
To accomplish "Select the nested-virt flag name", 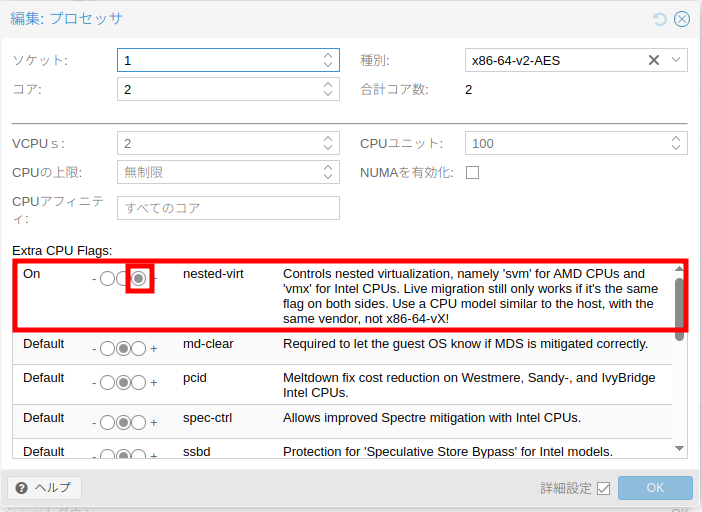I will pos(213,273).
